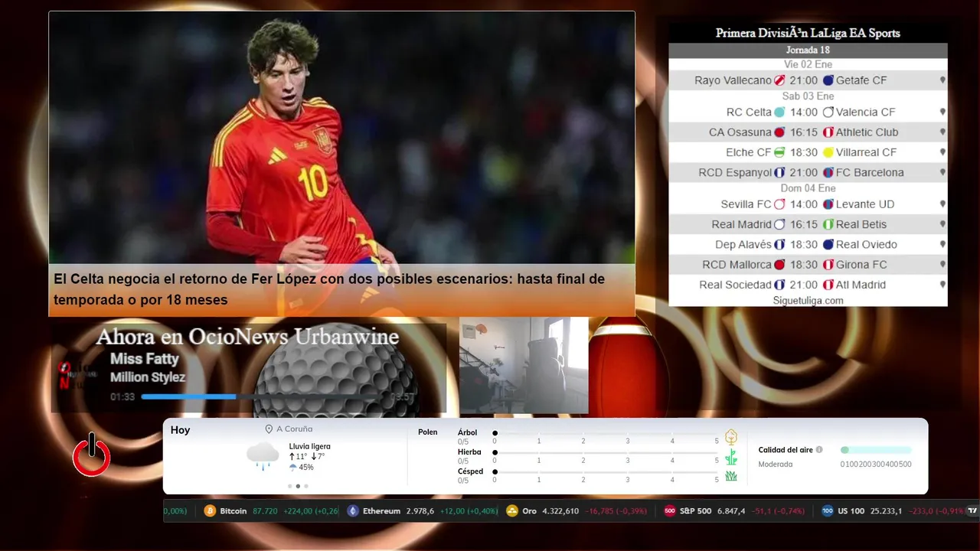This screenshot has height=551, width=980.
Task: Click the Dep Alavés team name
Action: coord(743,245)
